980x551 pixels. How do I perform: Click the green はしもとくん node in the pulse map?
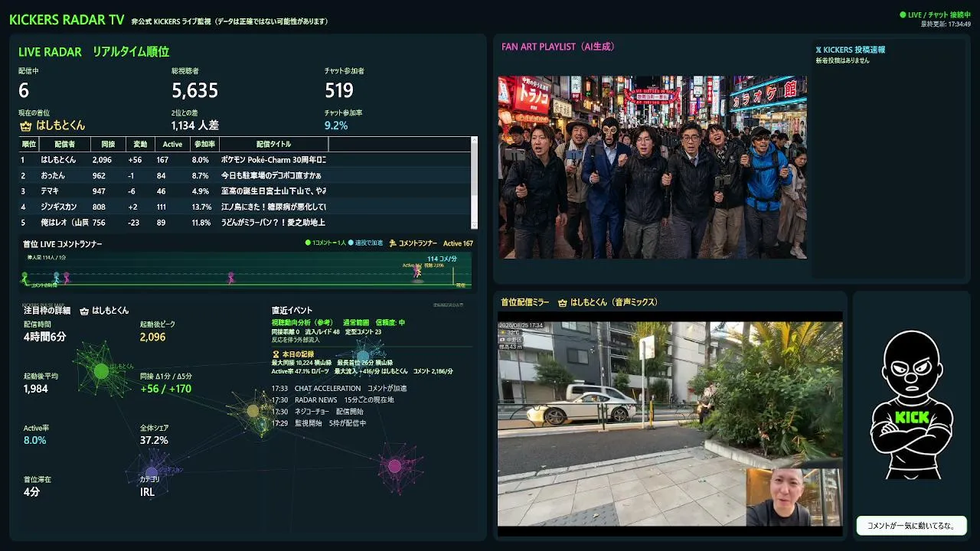click(101, 371)
